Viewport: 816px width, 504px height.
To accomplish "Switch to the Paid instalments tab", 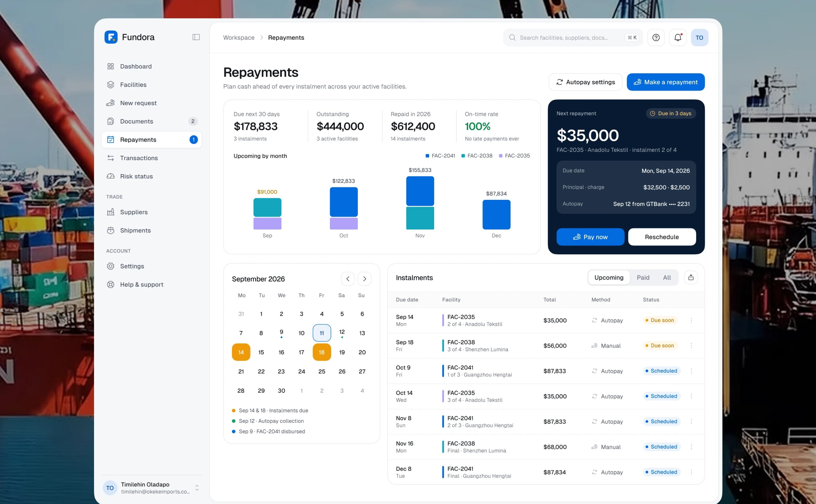I will (x=643, y=278).
